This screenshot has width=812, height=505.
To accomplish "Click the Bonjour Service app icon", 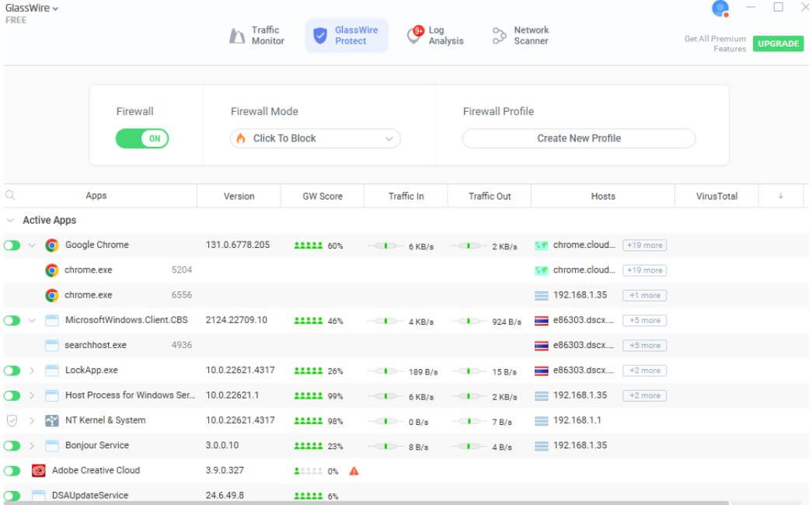I will [52, 445].
